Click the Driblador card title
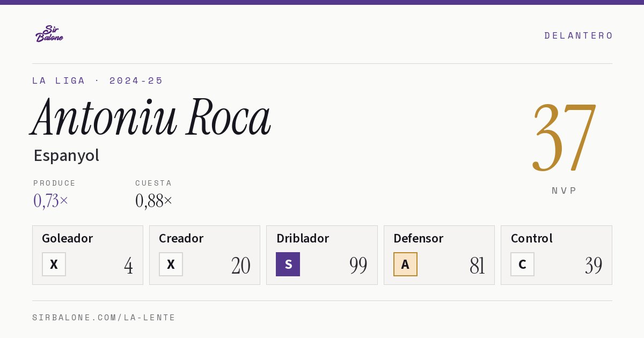 [303, 238]
